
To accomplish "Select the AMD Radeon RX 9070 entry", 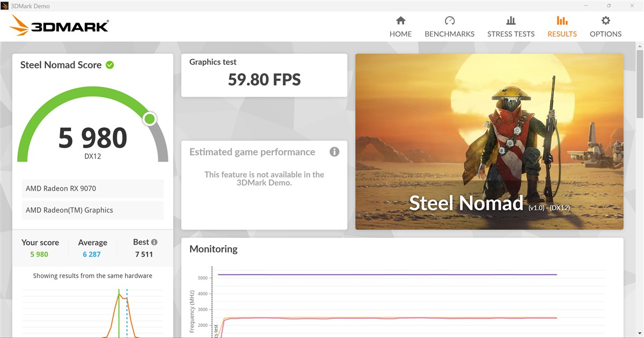I will point(93,189).
